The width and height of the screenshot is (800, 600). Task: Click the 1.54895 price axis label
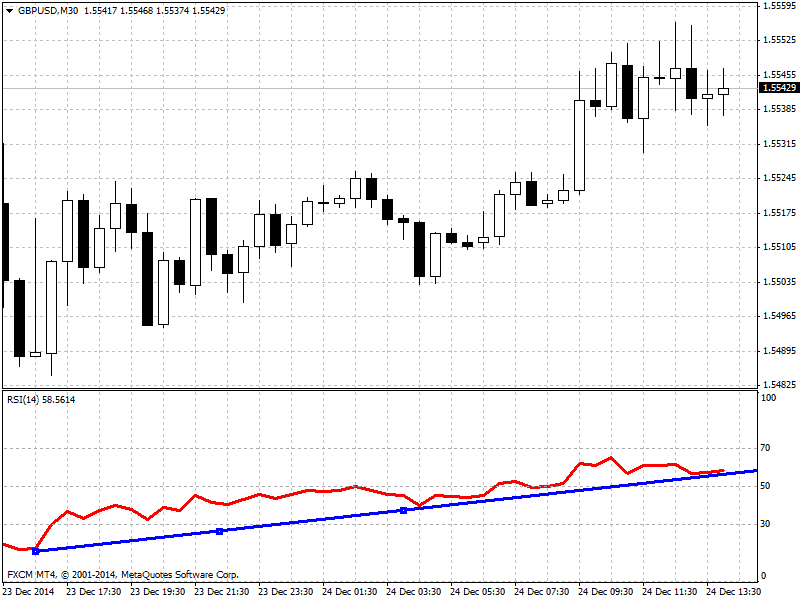coord(779,351)
